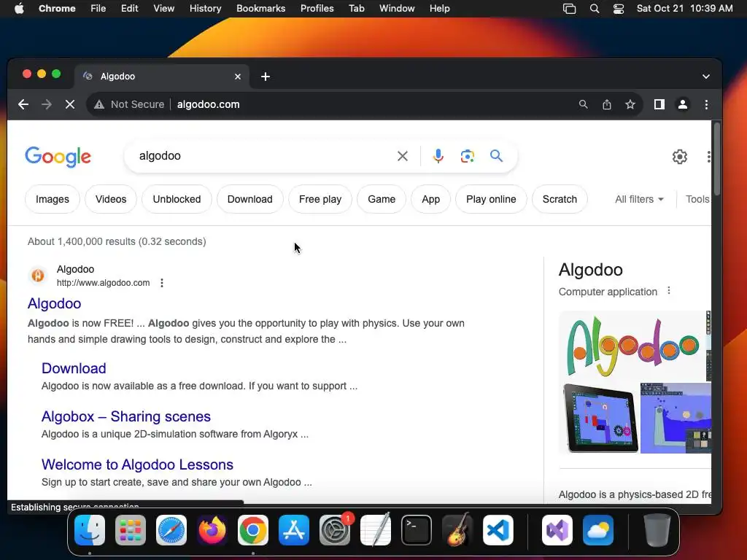The image size is (747, 560).
Task: Open the Bookmarks menu
Action: 260,9
